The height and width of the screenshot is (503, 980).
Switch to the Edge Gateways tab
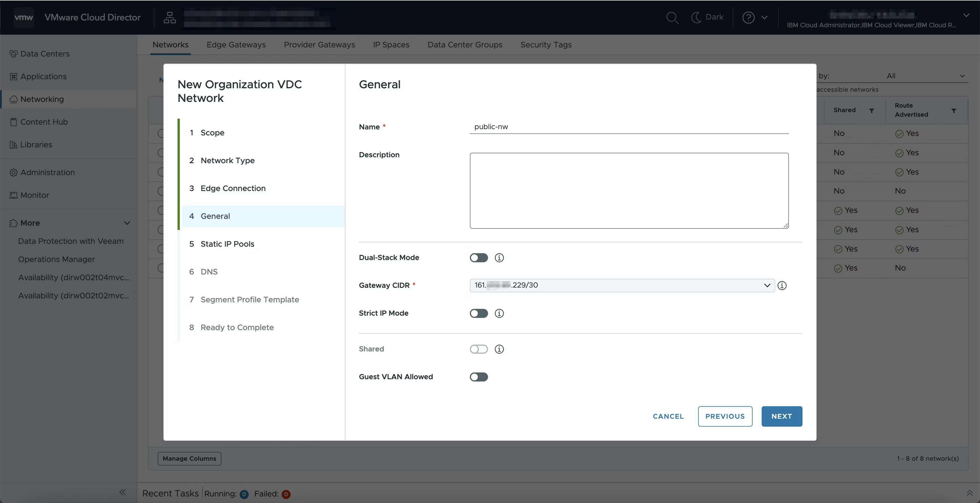click(x=236, y=45)
